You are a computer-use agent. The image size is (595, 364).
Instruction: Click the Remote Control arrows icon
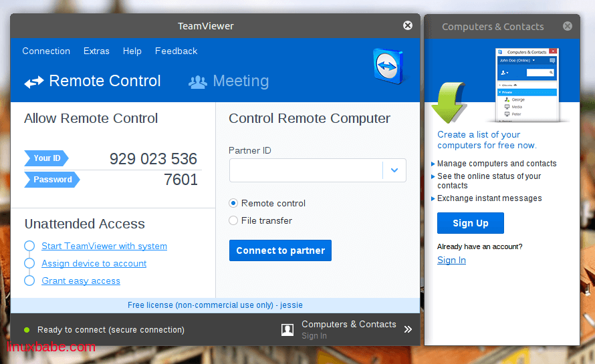click(x=34, y=82)
